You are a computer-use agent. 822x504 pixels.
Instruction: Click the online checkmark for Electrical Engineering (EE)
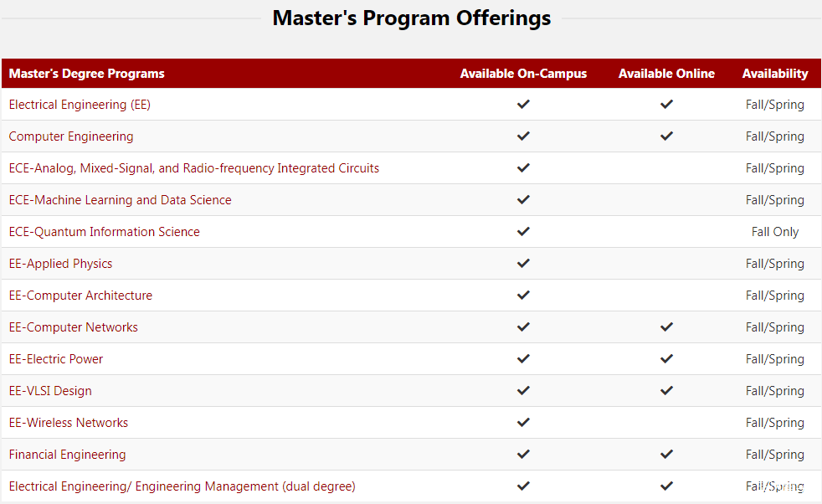[x=666, y=105]
